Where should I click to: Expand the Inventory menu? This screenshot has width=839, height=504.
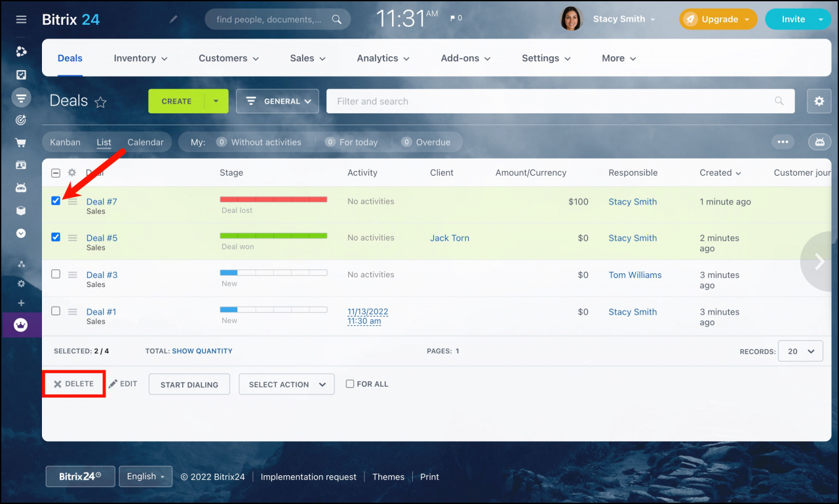[x=140, y=58]
